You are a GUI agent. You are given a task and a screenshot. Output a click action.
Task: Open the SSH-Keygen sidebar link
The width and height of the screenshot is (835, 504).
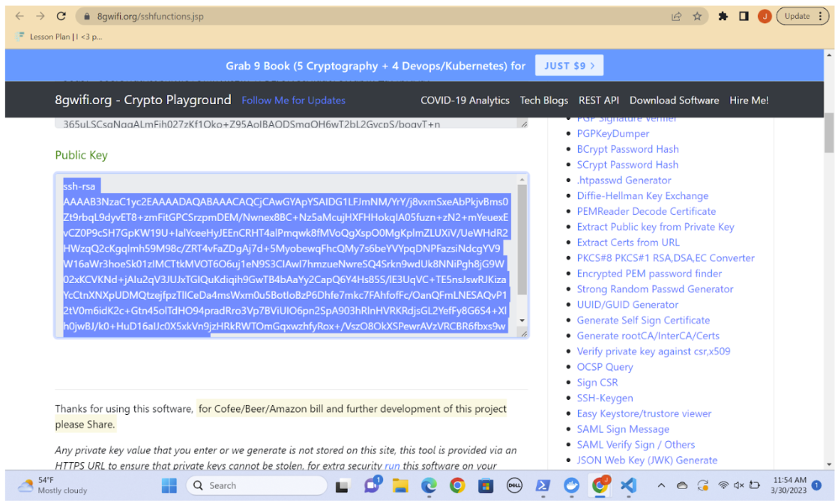tap(605, 398)
